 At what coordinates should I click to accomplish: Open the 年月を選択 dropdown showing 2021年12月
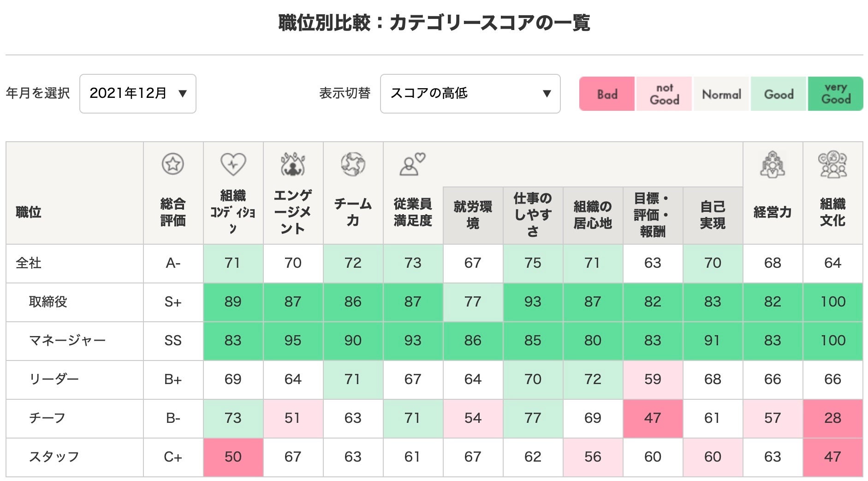[137, 94]
